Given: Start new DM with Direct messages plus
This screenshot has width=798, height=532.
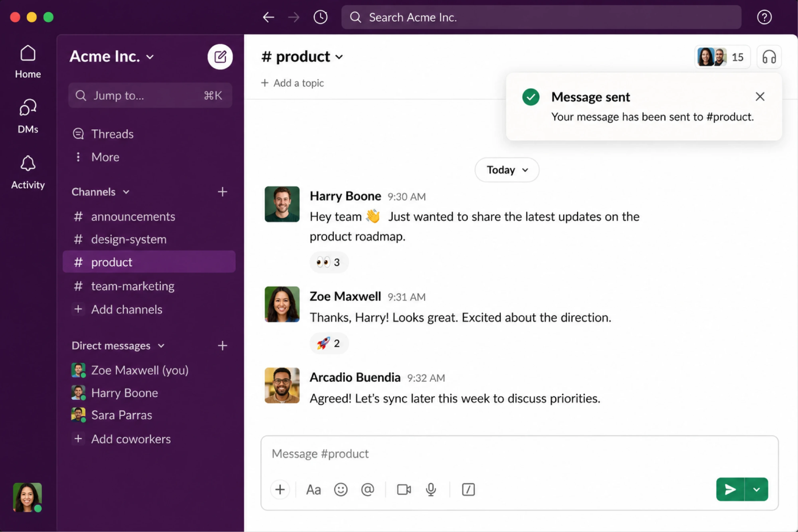Looking at the screenshot, I should point(222,346).
